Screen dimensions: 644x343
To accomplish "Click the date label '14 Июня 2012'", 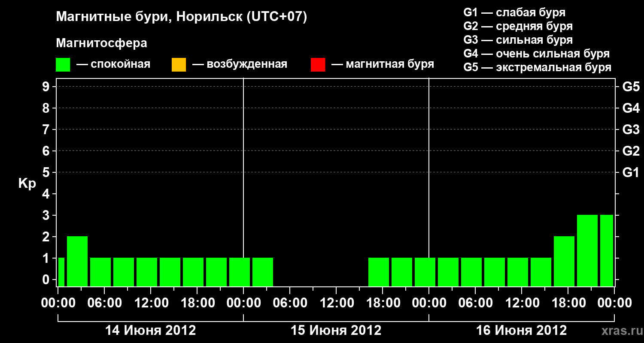I will point(151,331).
